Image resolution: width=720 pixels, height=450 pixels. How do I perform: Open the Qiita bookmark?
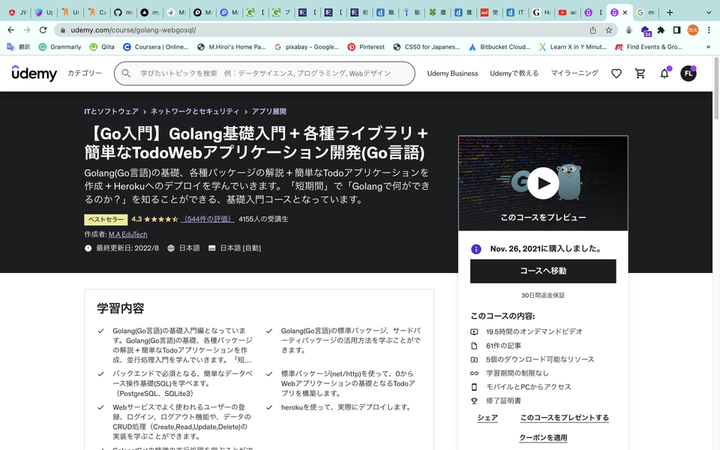102,47
